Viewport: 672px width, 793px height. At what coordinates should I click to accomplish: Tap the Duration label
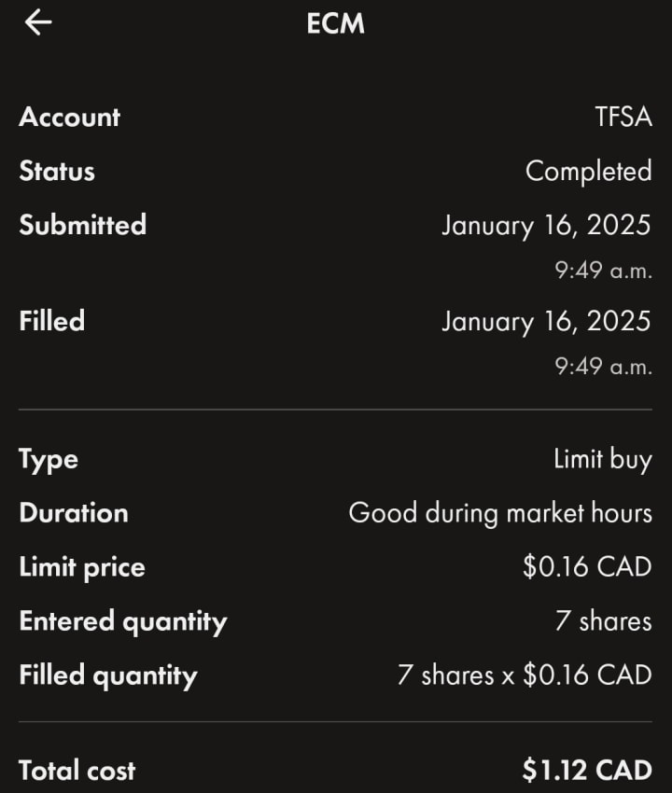74,514
